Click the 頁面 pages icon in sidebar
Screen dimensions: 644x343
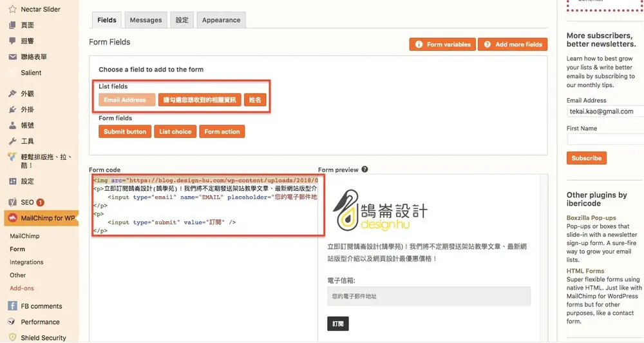(x=12, y=25)
